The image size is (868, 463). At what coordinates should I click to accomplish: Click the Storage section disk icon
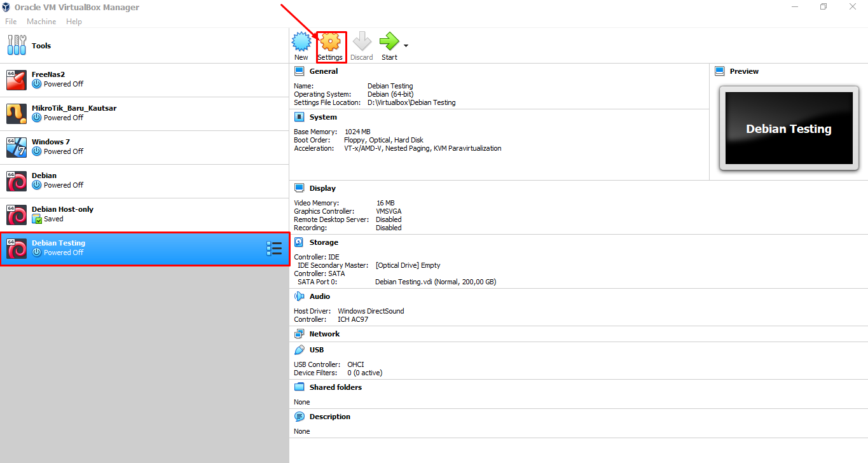coord(299,242)
